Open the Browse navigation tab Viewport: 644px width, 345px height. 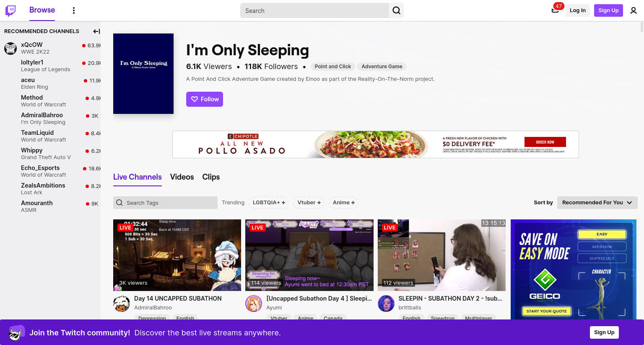pos(42,10)
